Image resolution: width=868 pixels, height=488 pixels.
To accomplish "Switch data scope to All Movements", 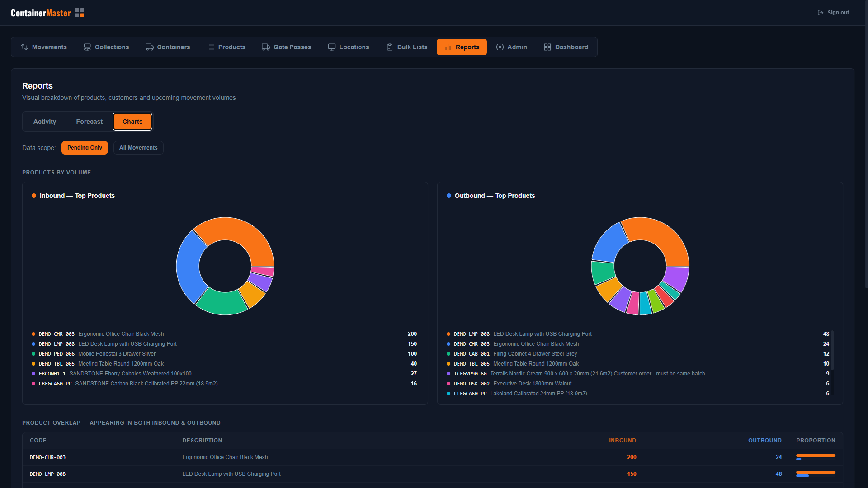I will tap(138, 147).
